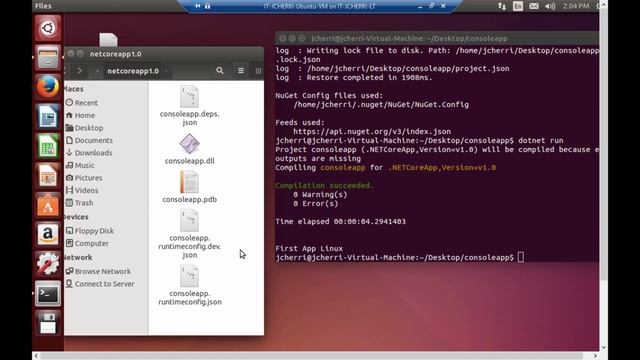The height and width of the screenshot is (360, 640).
Task: Open the mail indicator in top panel
Action: [533, 6]
